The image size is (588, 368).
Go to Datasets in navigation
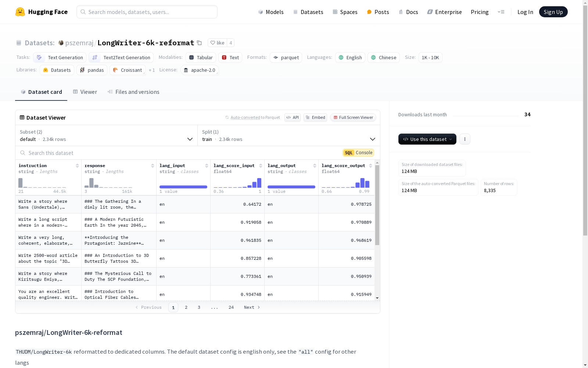tap(308, 12)
